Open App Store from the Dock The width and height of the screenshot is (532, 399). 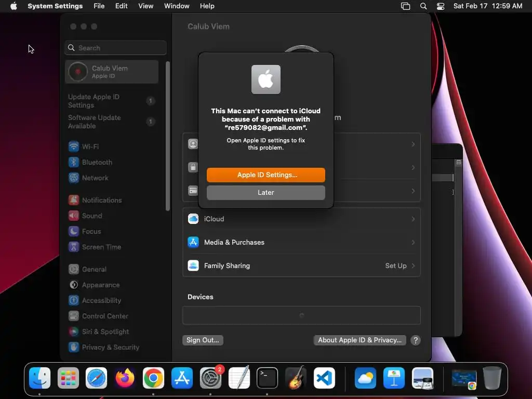click(182, 378)
